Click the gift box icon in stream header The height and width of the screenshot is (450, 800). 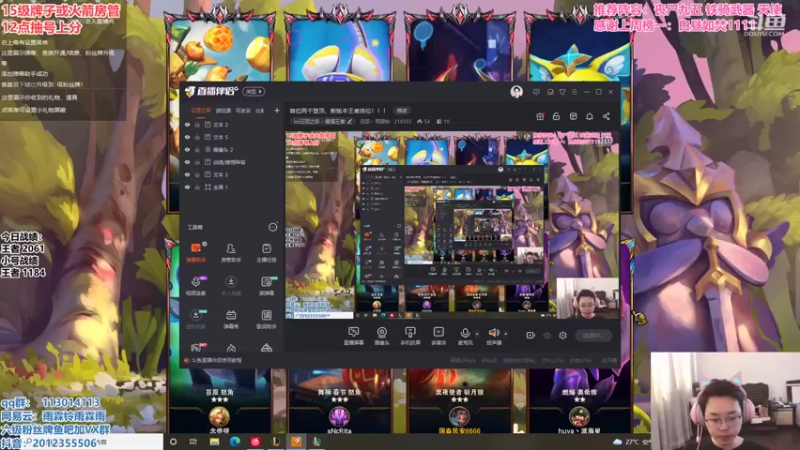[x=540, y=116]
